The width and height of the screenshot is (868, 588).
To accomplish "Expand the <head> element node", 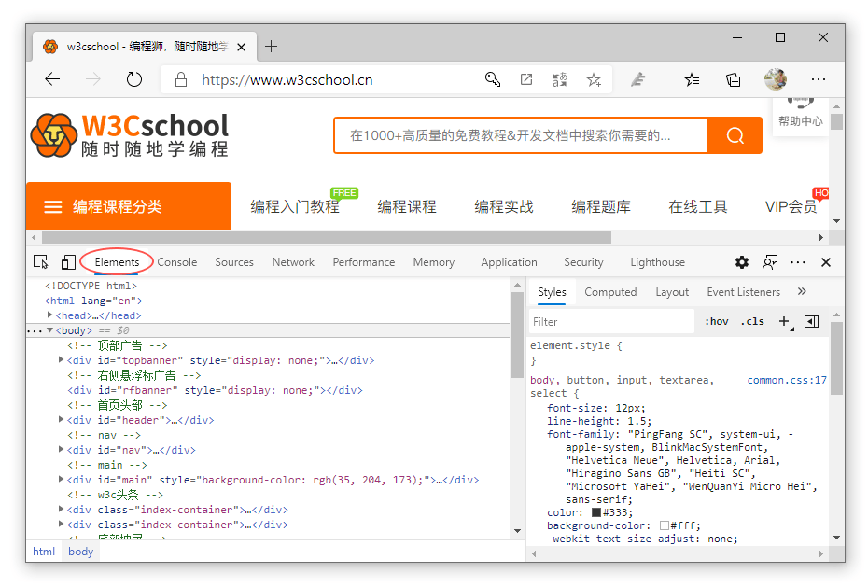I will point(49,315).
